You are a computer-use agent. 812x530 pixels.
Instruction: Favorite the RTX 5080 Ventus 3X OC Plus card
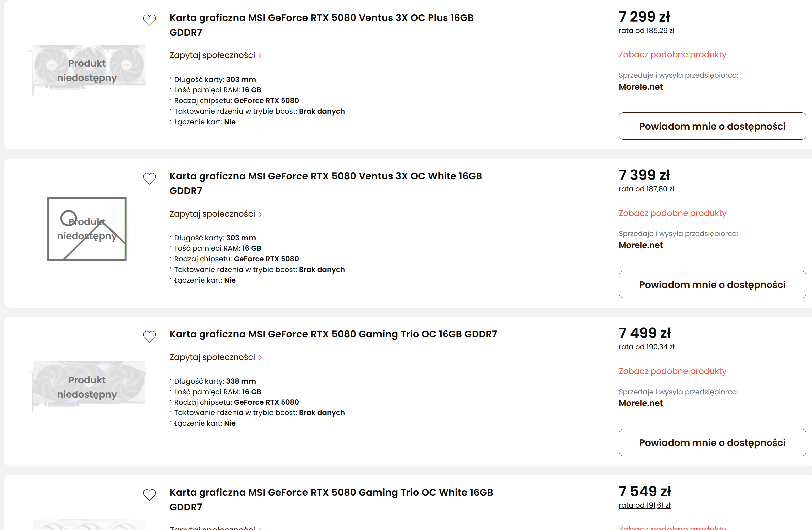[x=149, y=20]
